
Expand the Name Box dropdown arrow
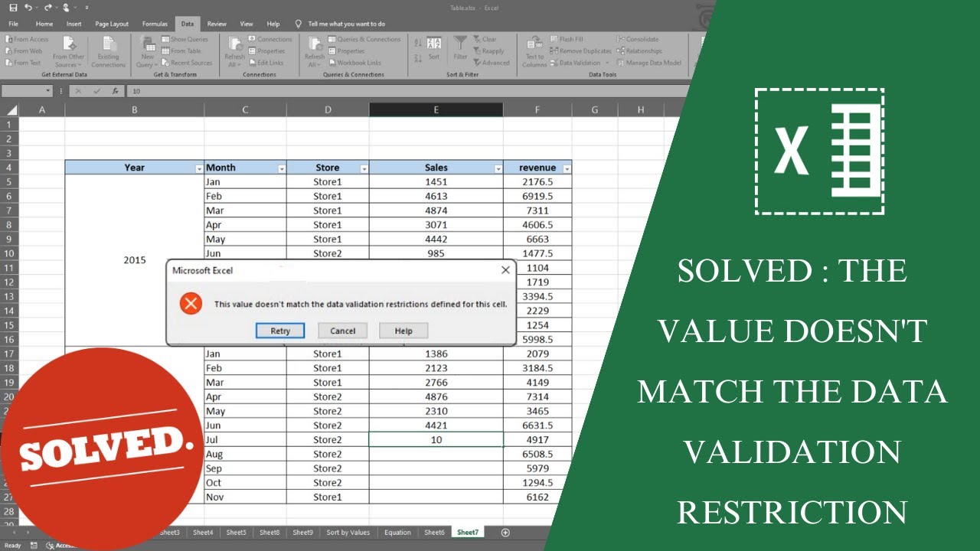click(x=48, y=91)
